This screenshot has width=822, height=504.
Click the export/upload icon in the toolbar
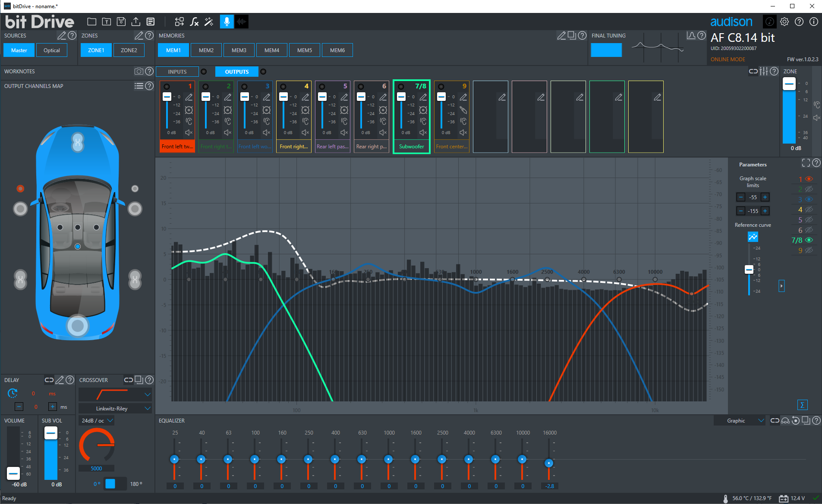(x=136, y=21)
